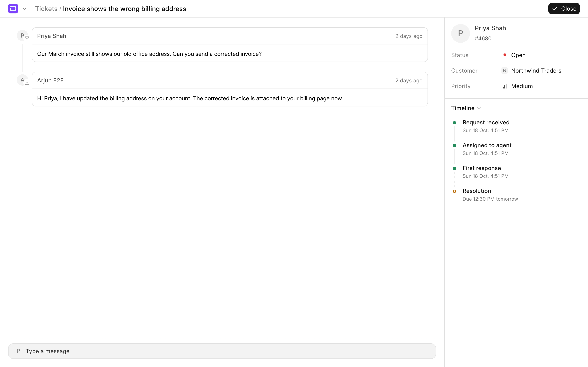Click the orange Resolution timeline marker

pyautogui.click(x=454, y=191)
